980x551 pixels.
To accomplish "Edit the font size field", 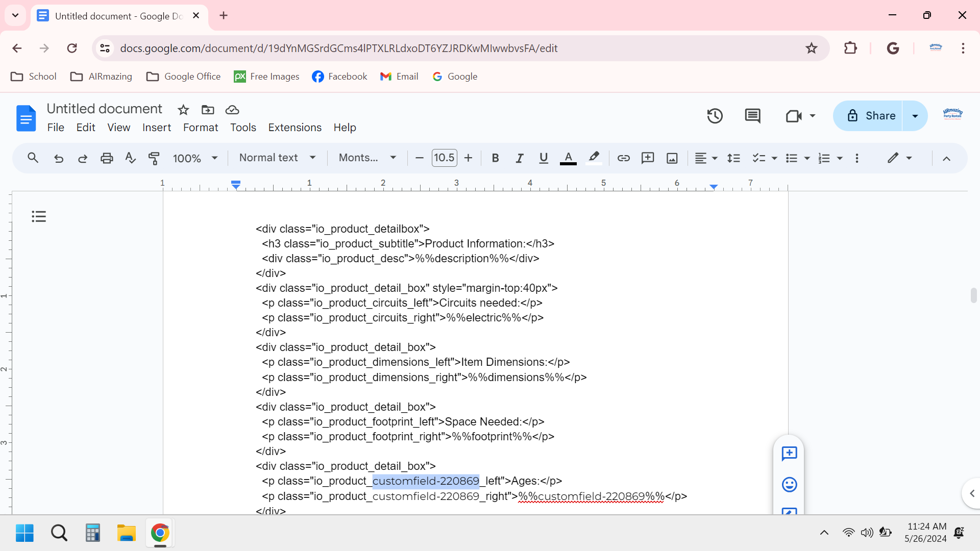I will click(444, 158).
